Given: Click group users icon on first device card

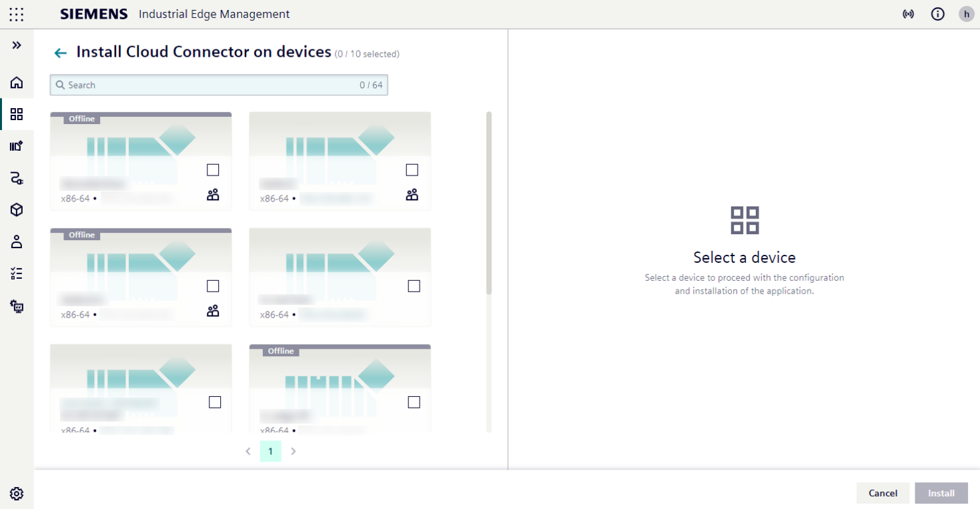Looking at the screenshot, I should (213, 195).
